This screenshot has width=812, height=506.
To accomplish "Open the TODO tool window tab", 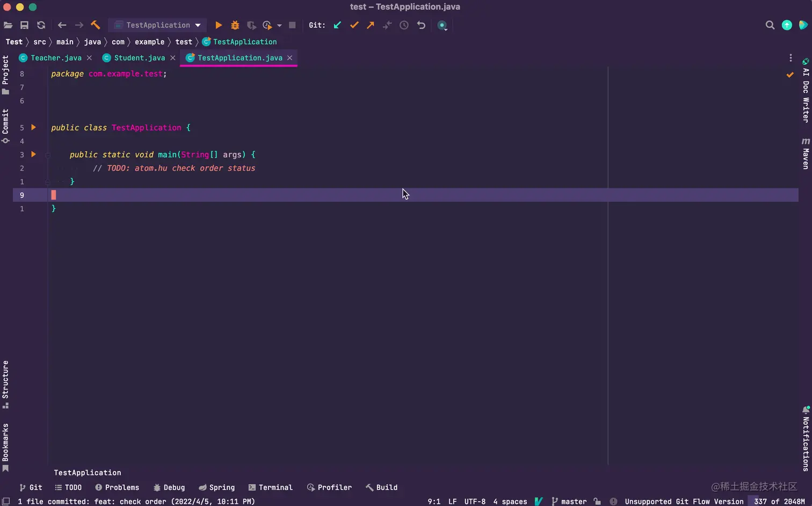I will click(x=68, y=487).
